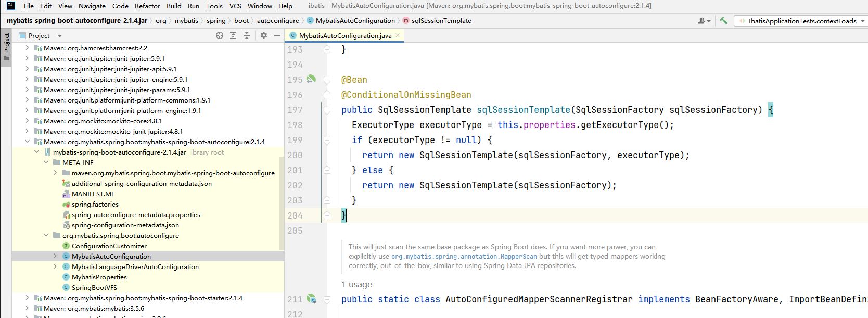Close the MybatisAutoConfiguration.java tab
This screenshot has height=318, width=868.
click(x=398, y=35)
